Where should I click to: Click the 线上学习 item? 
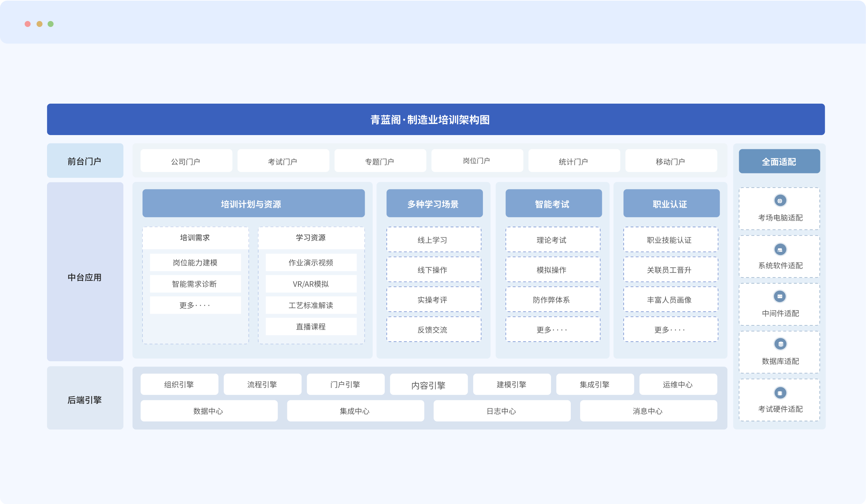click(433, 240)
